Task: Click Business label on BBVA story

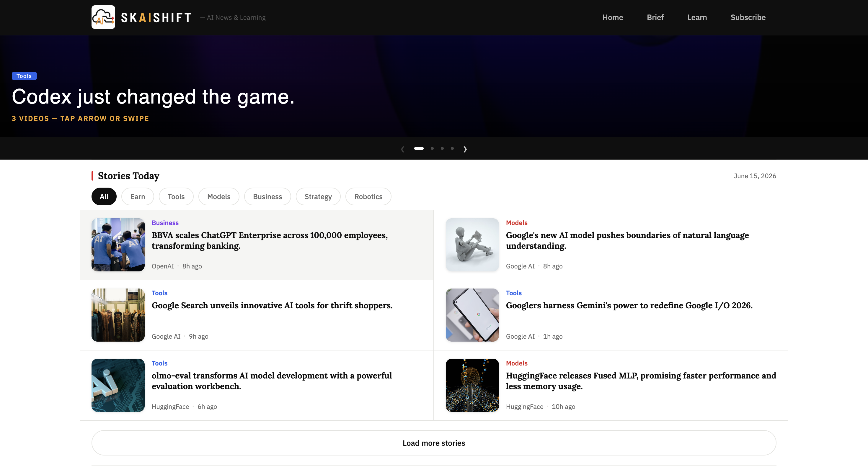Action: tap(165, 223)
